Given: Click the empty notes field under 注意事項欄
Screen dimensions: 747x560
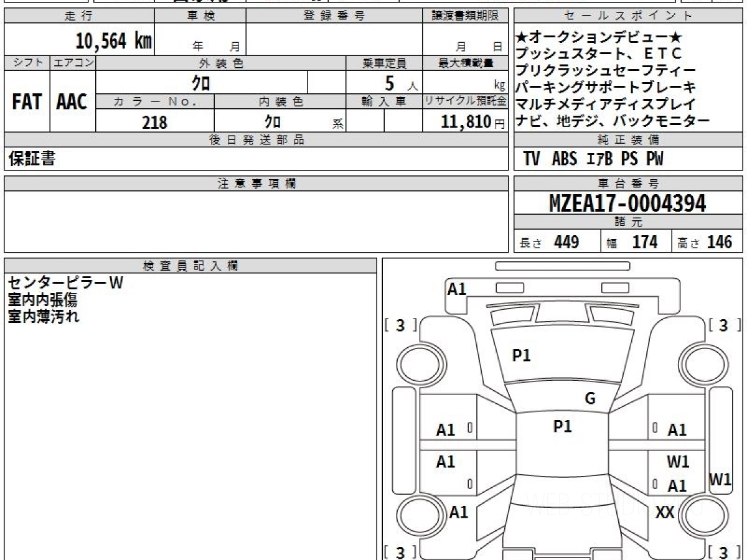Looking at the screenshot, I should click(x=256, y=222).
